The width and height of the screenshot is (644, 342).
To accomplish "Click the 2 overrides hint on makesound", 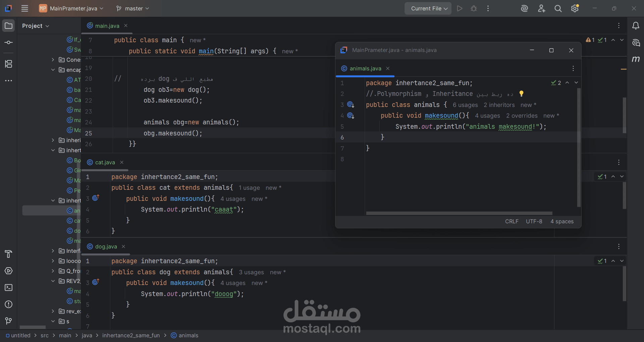I will pyautogui.click(x=522, y=116).
